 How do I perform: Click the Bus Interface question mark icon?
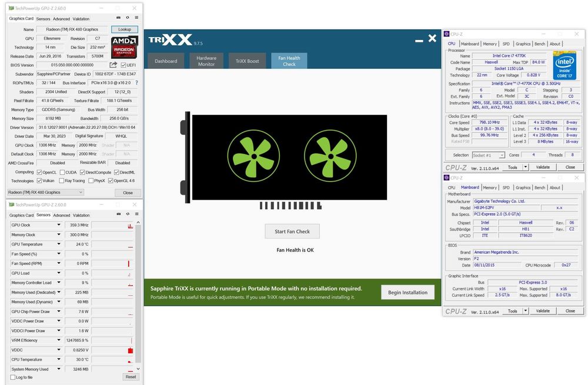pos(136,82)
